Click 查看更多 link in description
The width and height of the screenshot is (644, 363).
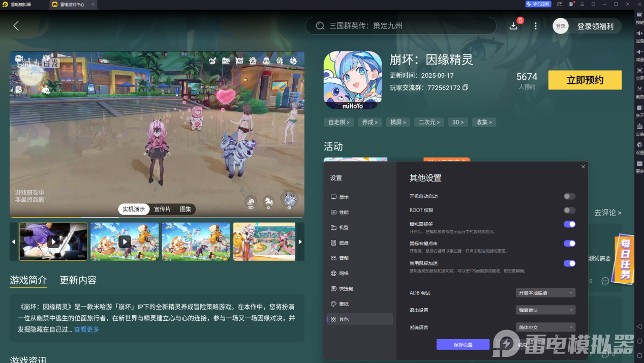(x=87, y=329)
